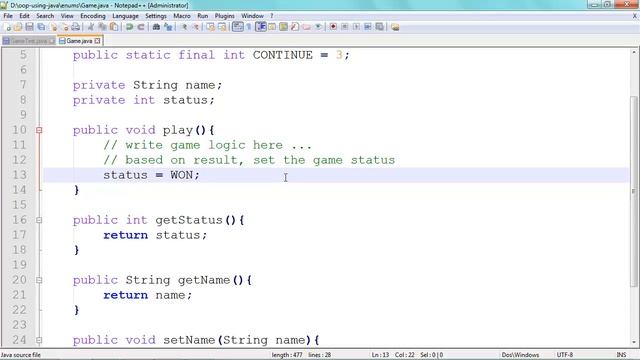This screenshot has width=640, height=360.
Task: Open Find with the binoculars icon
Action: 156,27
